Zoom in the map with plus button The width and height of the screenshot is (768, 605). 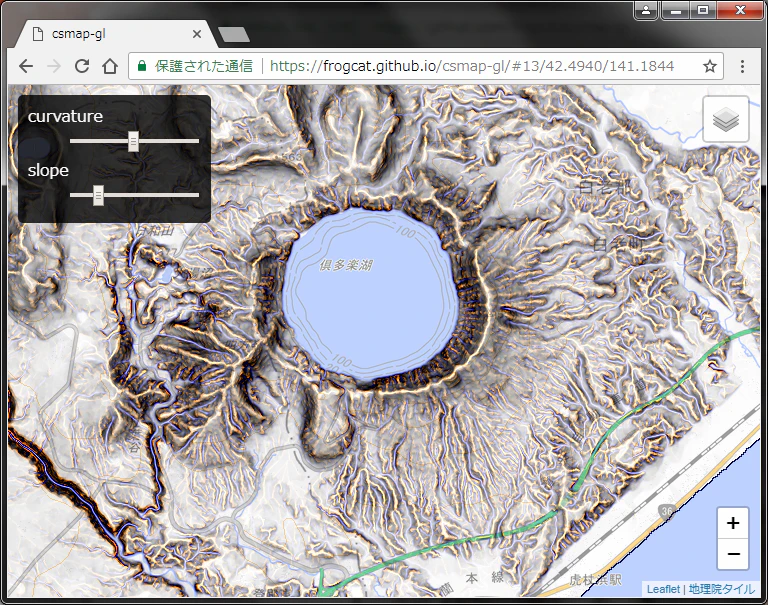733,523
